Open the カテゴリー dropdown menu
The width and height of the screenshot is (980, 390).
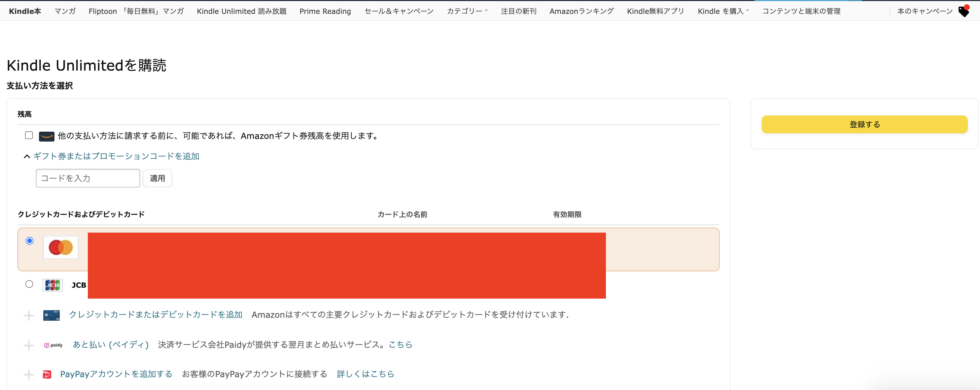(467, 11)
